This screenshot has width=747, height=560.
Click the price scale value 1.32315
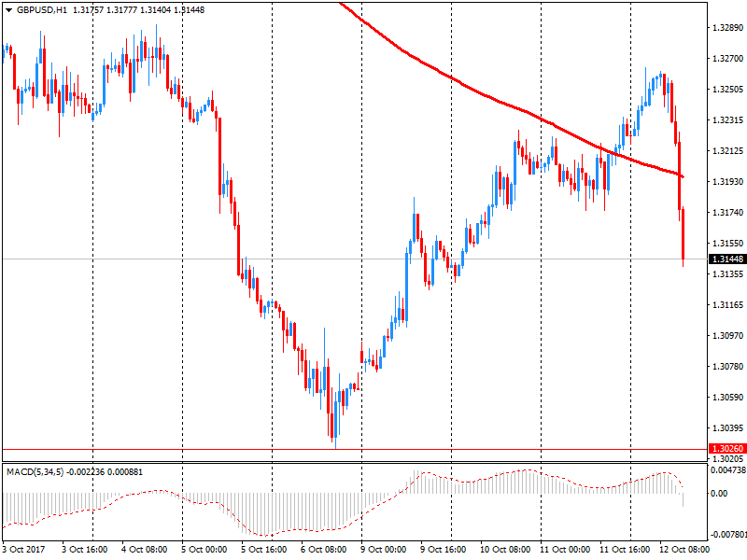(727, 120)
